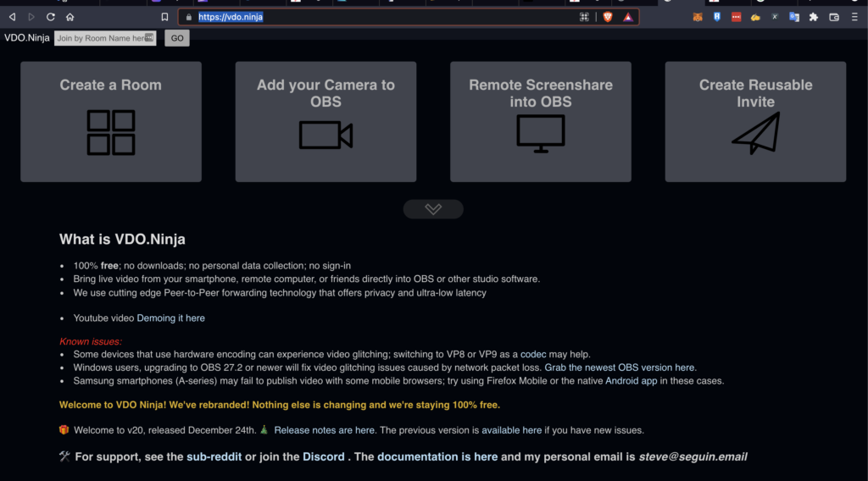Click the camera icon for Add Camera to OBS
Image resolution: width=868 pixels, height=481 pixels.
coord(325,135)
